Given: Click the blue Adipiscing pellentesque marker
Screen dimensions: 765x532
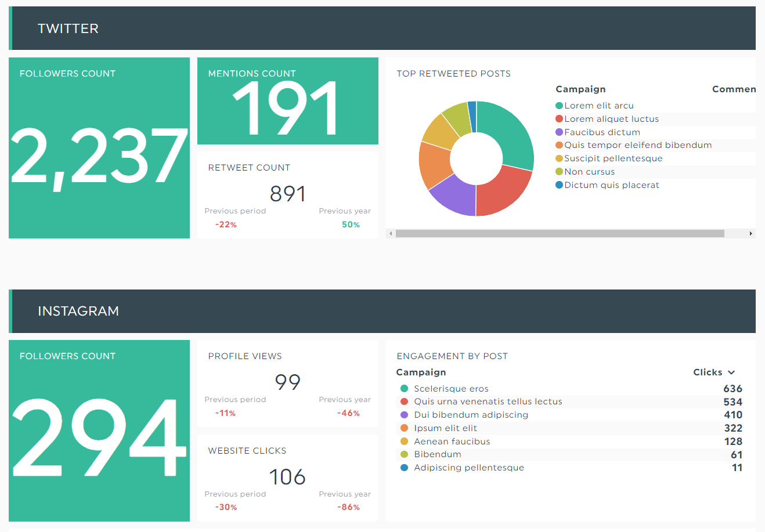Looking at the screenshot, I should [x=405, y=468].
